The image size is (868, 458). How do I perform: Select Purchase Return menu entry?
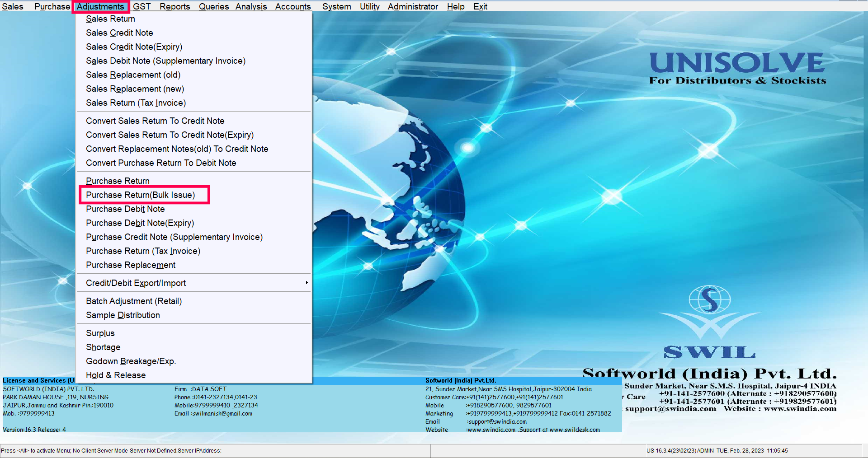point(194,181)
